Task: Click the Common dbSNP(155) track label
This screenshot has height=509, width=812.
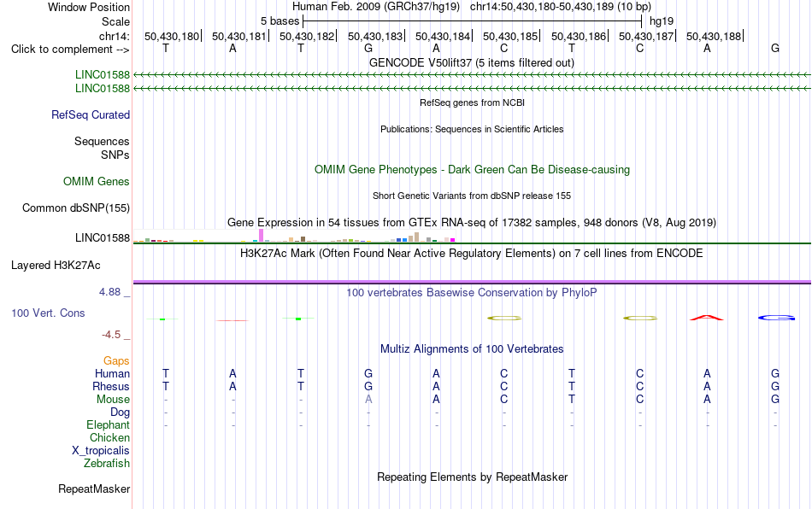Action: [75, 208]
